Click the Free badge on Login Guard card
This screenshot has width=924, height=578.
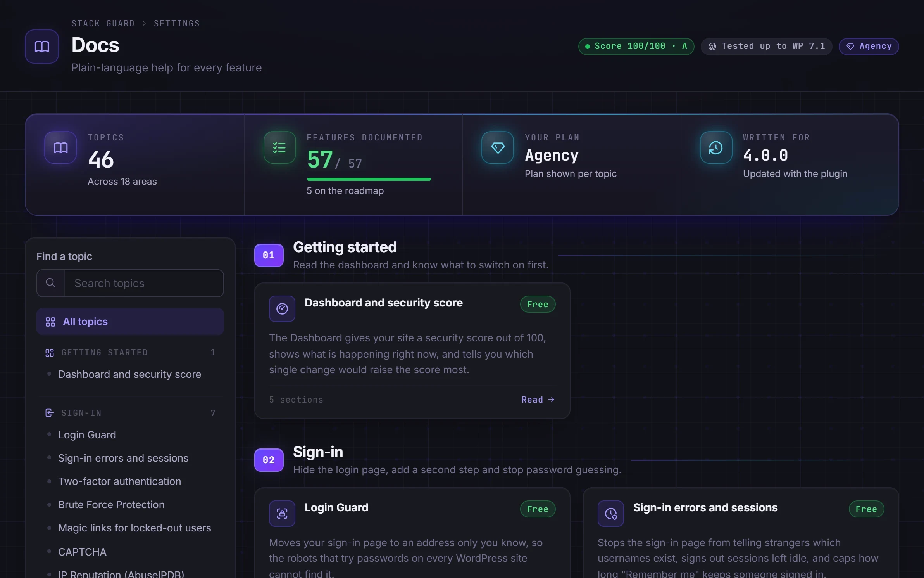(538, 509)
